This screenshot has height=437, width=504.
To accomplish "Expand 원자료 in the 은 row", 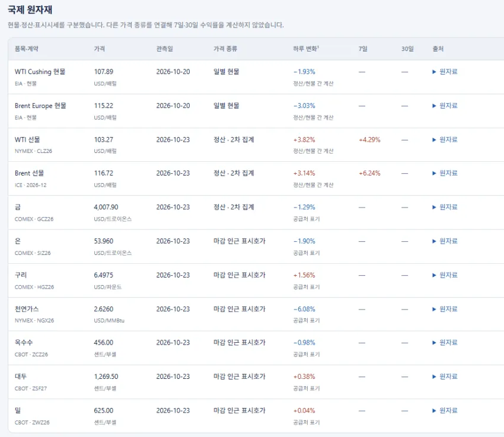I will pos(445,241).
